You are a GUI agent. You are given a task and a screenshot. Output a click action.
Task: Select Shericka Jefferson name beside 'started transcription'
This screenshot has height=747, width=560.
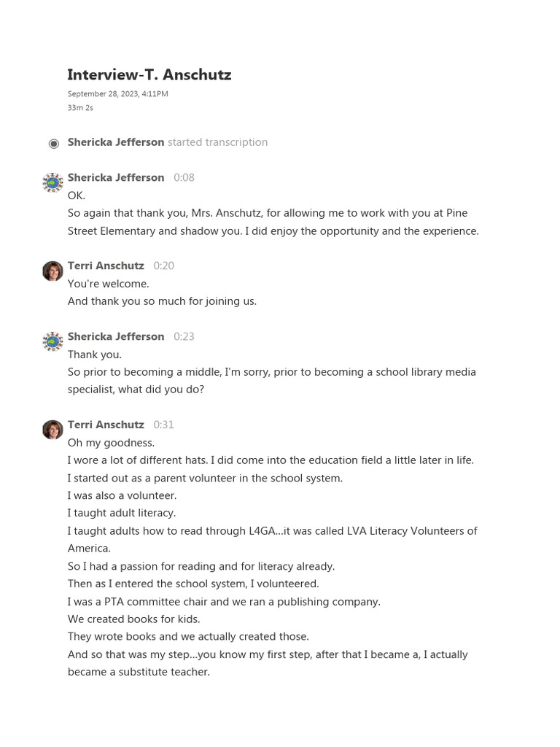pos(116,143)
